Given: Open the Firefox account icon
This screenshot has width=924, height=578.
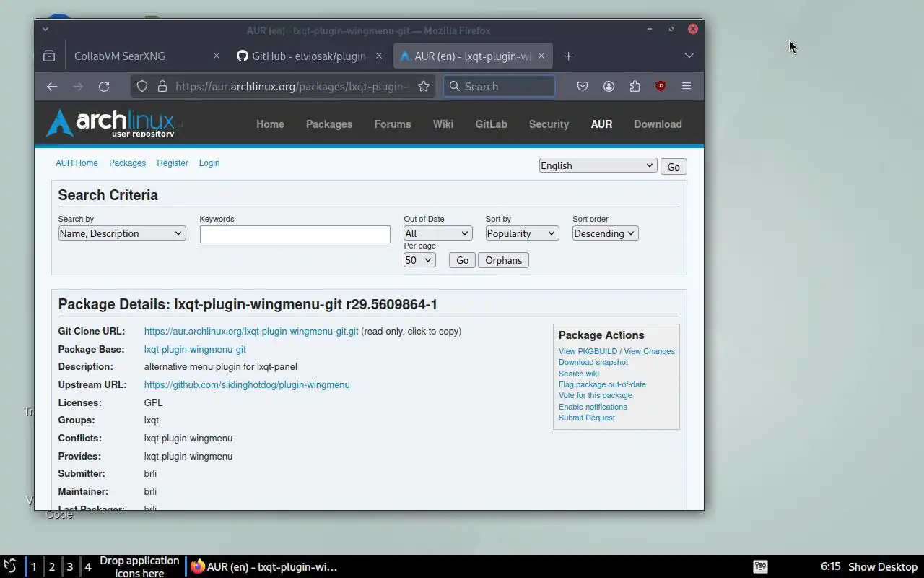Looking at the screenshot, I should tap(609, 86).
